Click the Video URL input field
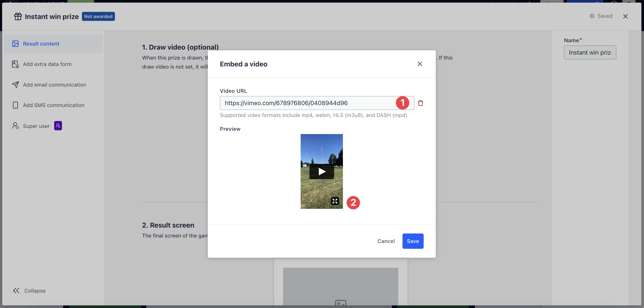This screenshot has height=308, width=644. tap(308, 103)
